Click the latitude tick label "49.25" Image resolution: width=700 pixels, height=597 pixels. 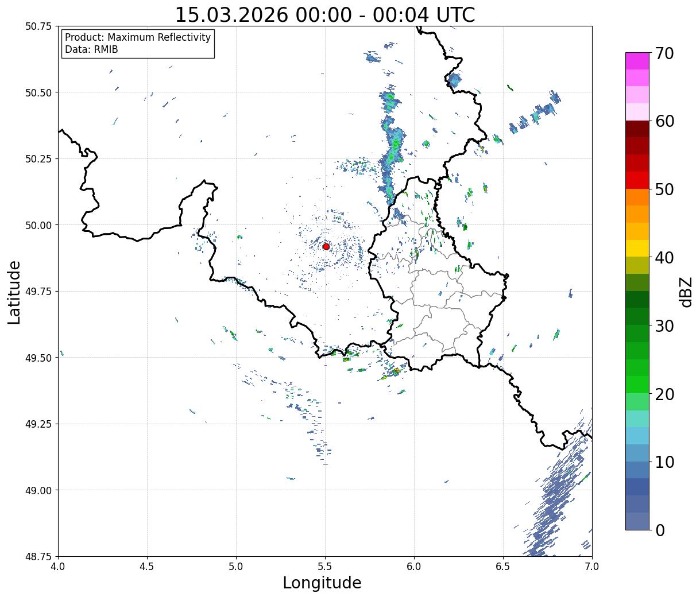38,424
